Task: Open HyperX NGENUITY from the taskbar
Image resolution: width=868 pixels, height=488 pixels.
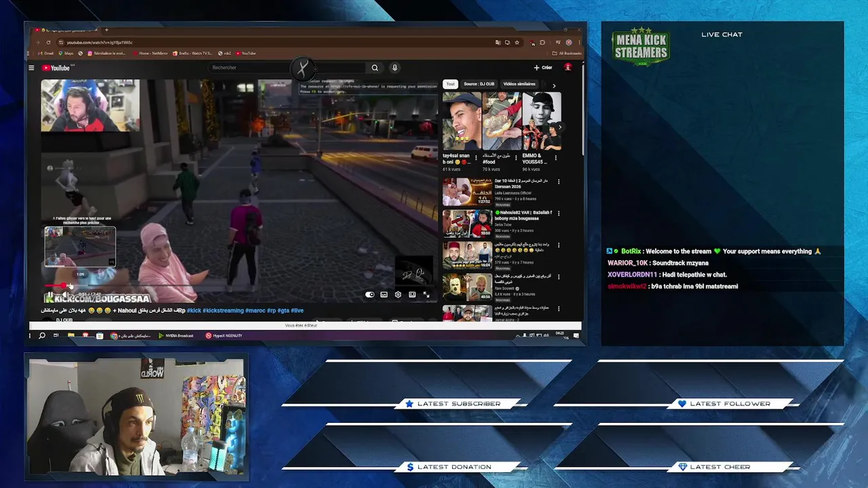Action: coord(224,335)
